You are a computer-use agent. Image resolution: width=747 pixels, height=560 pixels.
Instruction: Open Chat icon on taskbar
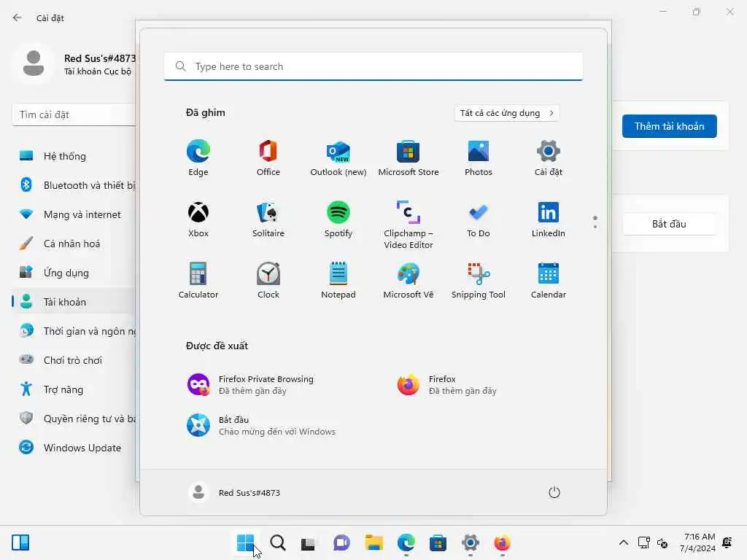pyautogui.click(x=341, y=542)
